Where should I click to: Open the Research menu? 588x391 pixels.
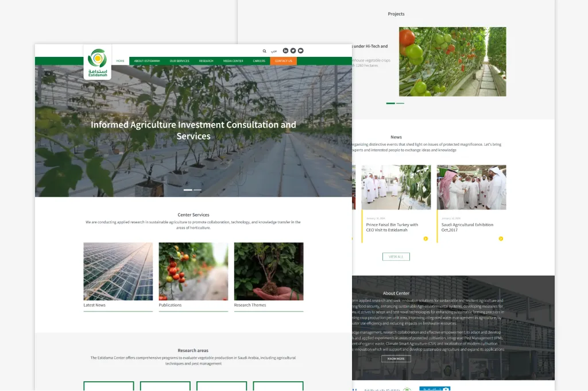(x=206, y=61)
